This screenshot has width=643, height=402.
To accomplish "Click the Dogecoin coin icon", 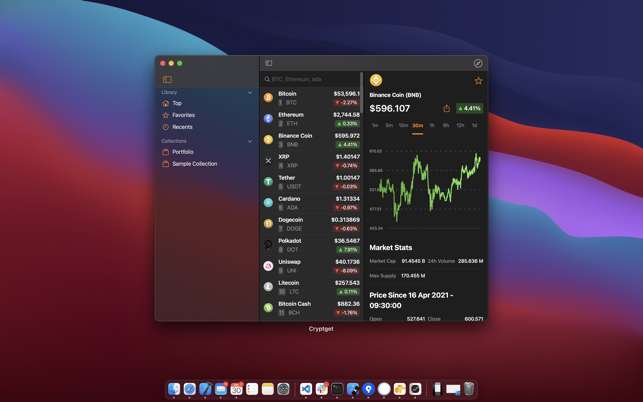I will tap(268, 224).
